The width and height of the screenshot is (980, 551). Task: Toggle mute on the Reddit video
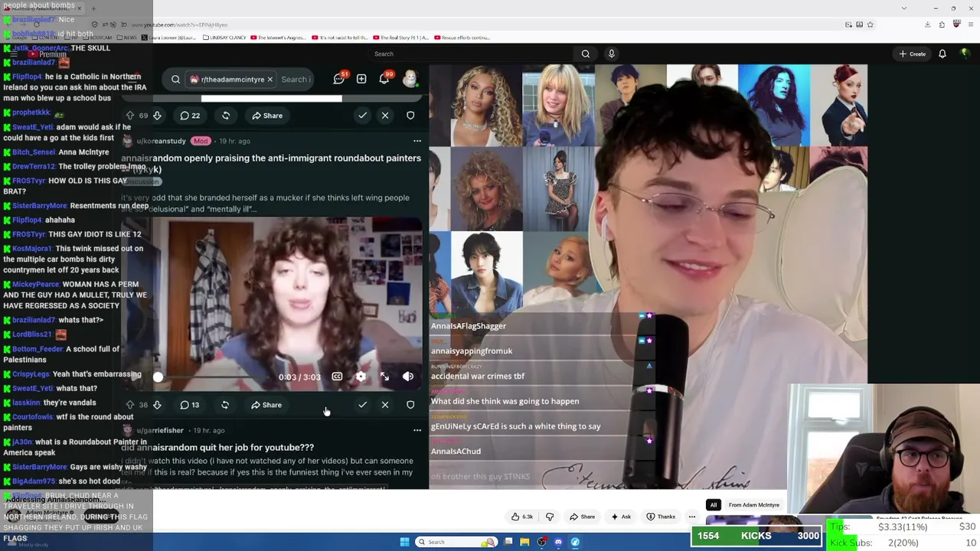408,377
